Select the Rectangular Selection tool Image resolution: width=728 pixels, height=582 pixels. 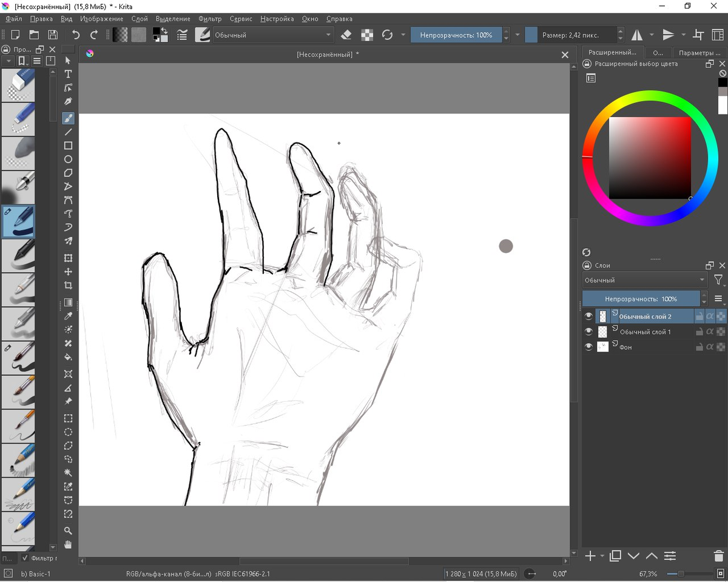pyautogui.click(x=69, y=418)
